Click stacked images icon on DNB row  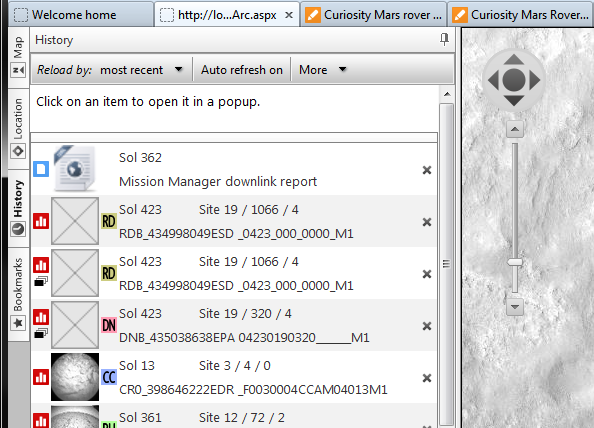pyautogui.click(x=41, y=334)
